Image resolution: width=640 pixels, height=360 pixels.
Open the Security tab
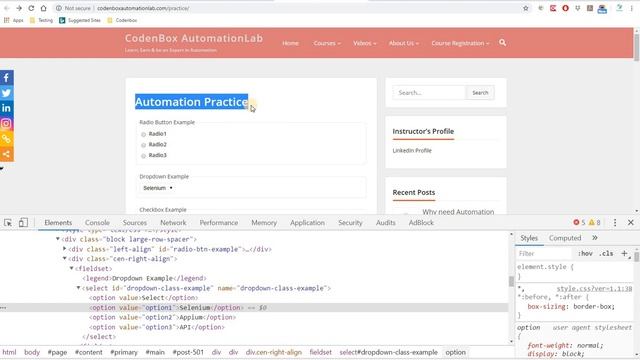[x=350, y=222]
